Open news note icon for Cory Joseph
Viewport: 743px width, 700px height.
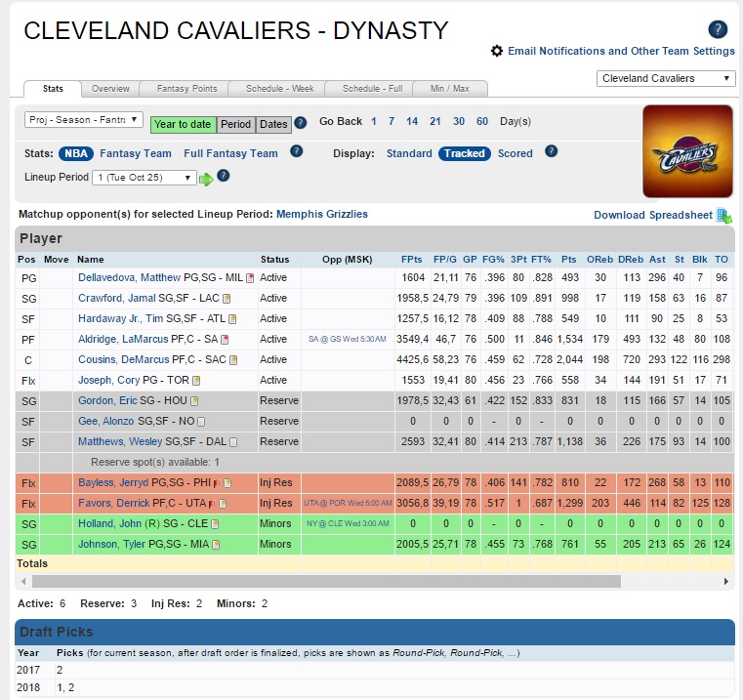tap(196, 381)
